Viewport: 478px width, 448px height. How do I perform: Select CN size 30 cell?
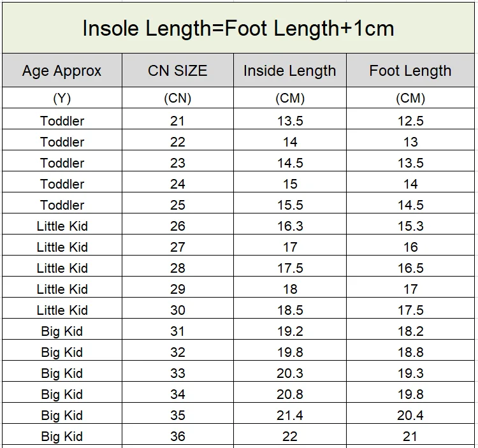pyautogui.click(x=178, y=310)
